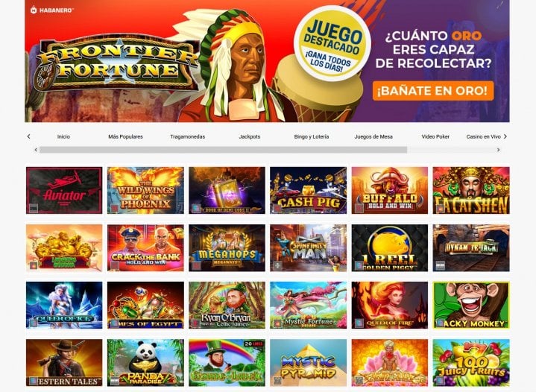Open Bingo y Lotería section
536x392 pixels.
[312, 136]
